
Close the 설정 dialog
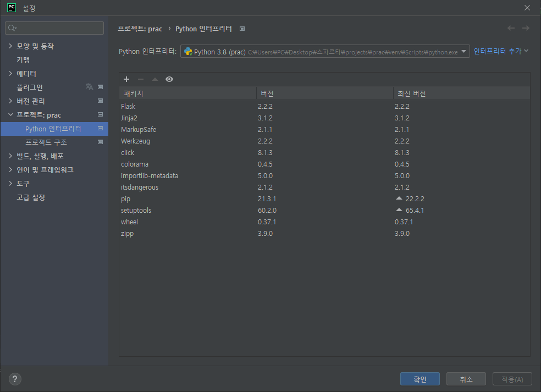click(527, 8)
